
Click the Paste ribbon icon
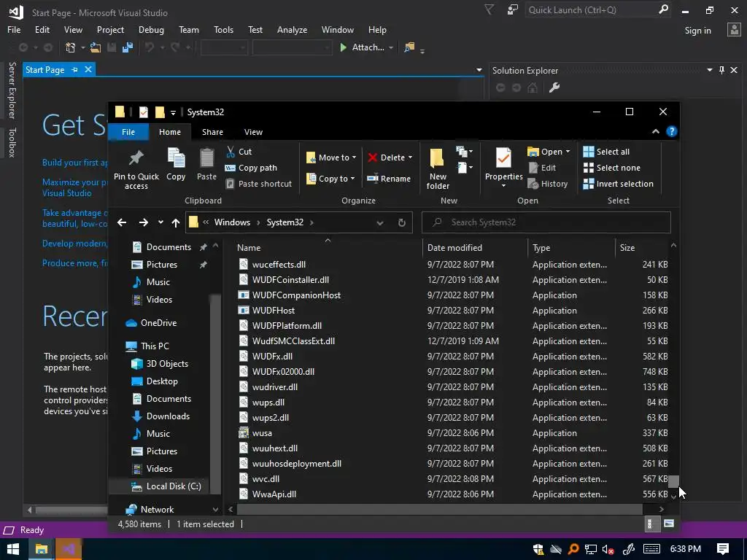(206, 157)
